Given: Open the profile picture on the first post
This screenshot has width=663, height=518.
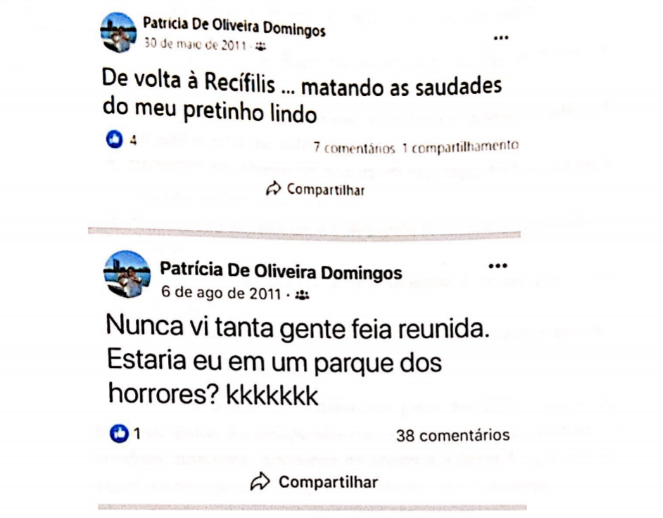Looking at the screenshot, I should [x=118, y=33].
